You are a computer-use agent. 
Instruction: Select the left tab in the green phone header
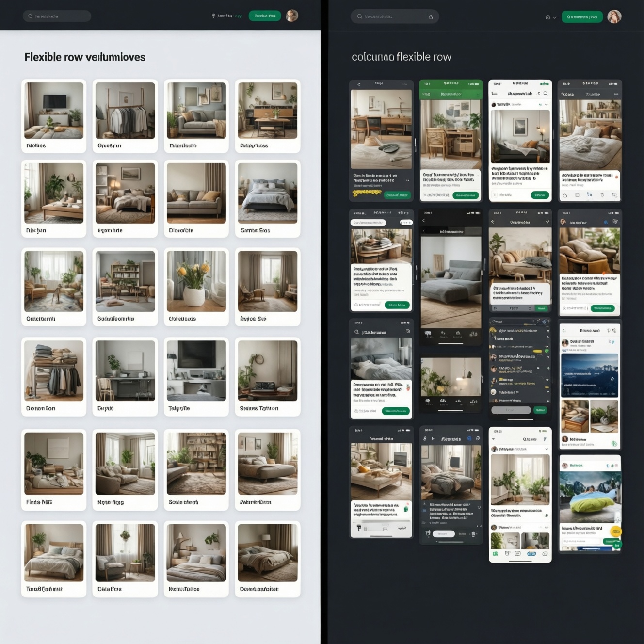click(426, 94)
